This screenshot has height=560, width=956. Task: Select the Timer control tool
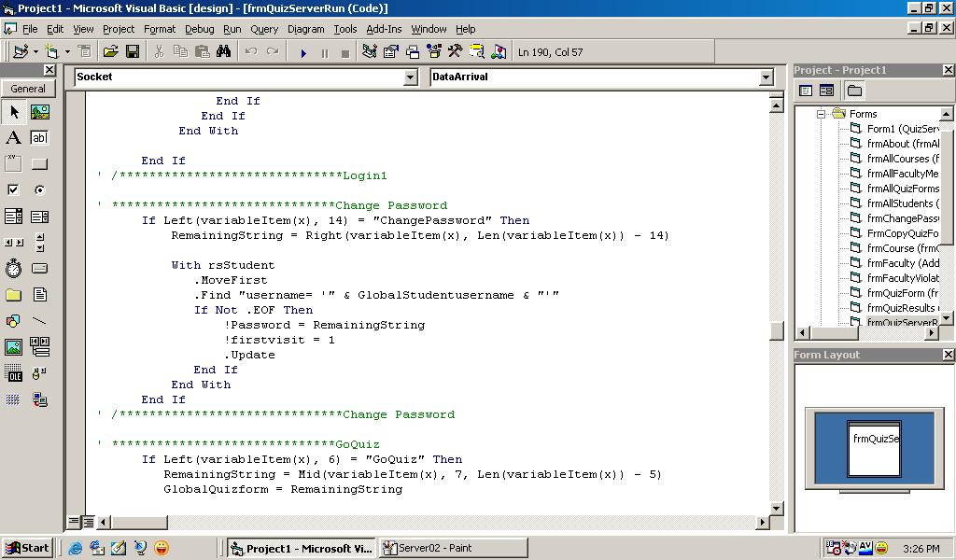[x=13, y=268]
